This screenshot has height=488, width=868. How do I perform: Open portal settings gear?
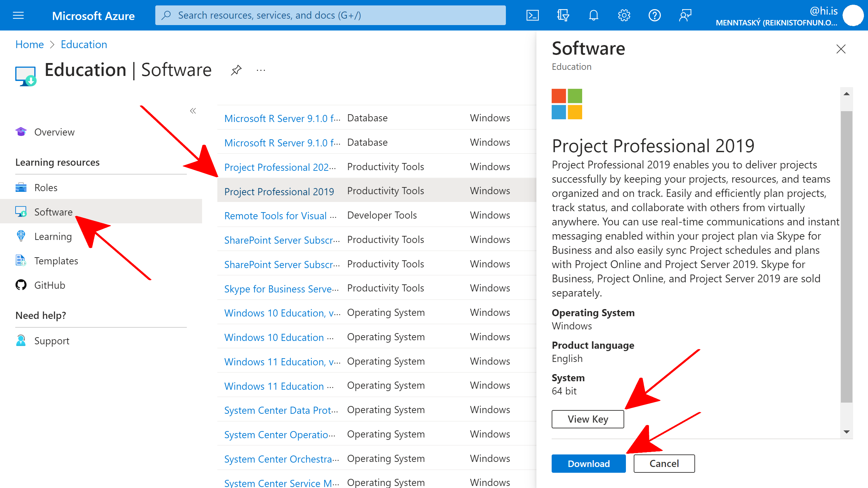[x=624, y=16]
